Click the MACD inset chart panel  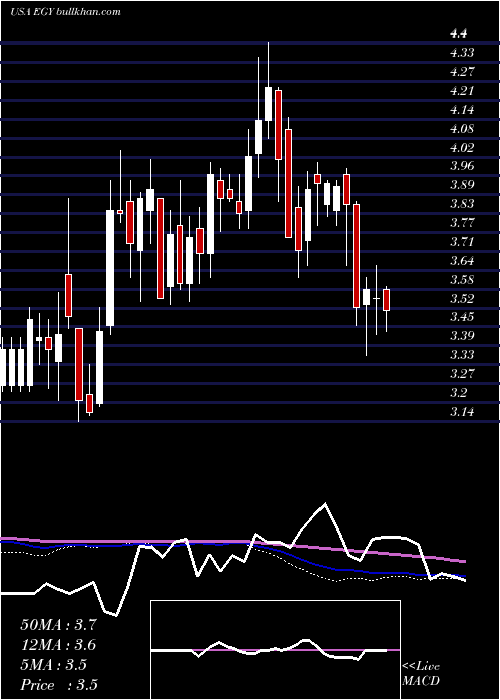click(x=275, y=650)
